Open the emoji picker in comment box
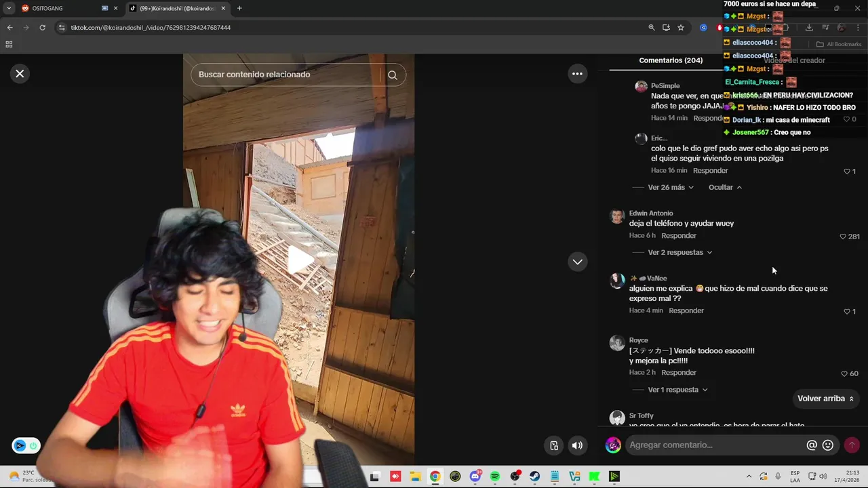Screen dimensions: 868x488 [828, 445]
